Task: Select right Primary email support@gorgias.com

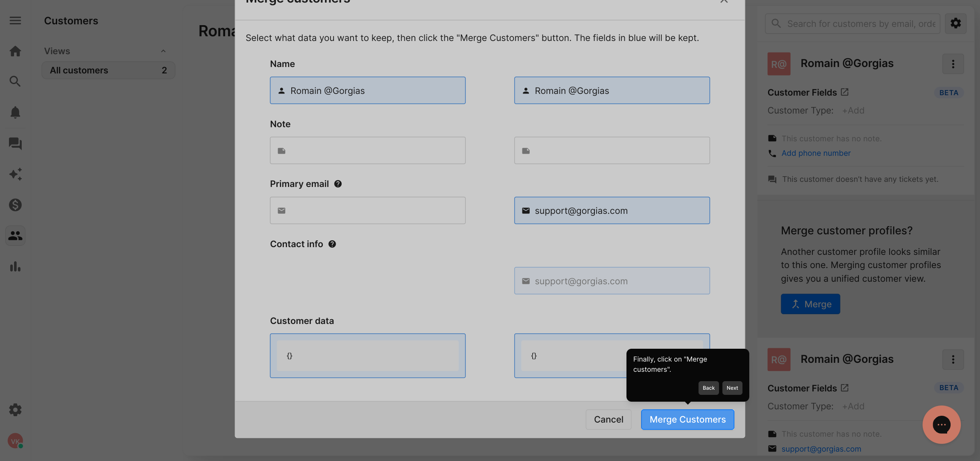Action: (612, 210)
